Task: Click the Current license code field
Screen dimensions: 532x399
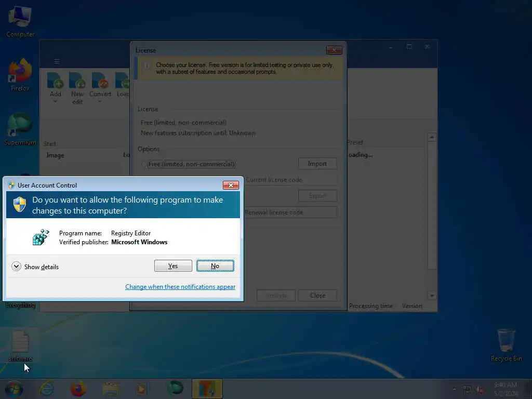Action: [290, 180]
